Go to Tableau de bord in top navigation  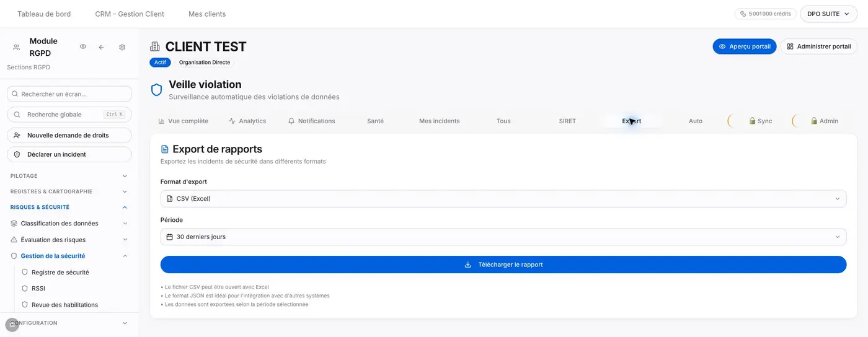pyautogui.click(x=44, y=14)
